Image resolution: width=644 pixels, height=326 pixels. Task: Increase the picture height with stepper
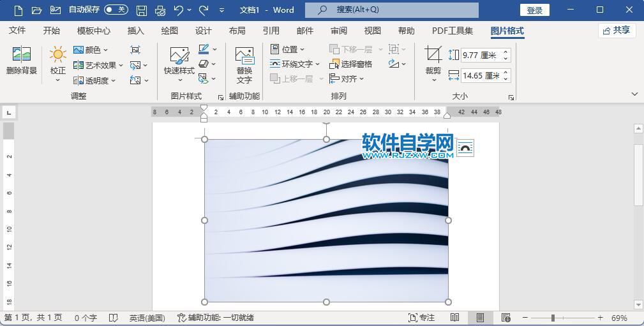506,52
